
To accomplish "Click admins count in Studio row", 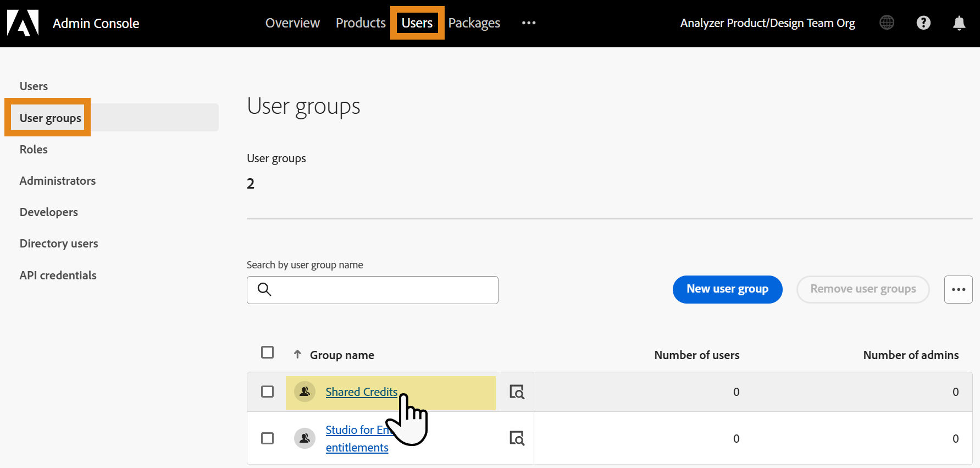I will (955, 438).
